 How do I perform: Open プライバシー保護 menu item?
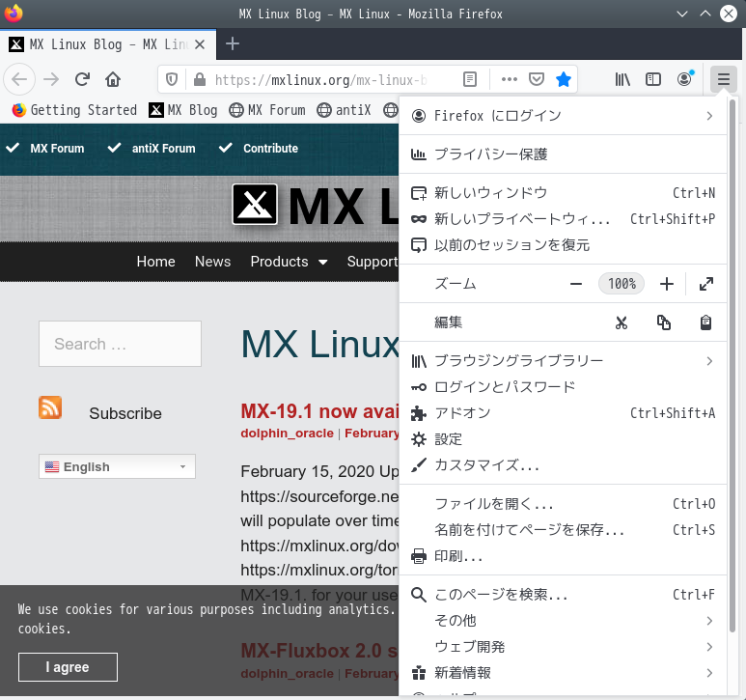563,154
